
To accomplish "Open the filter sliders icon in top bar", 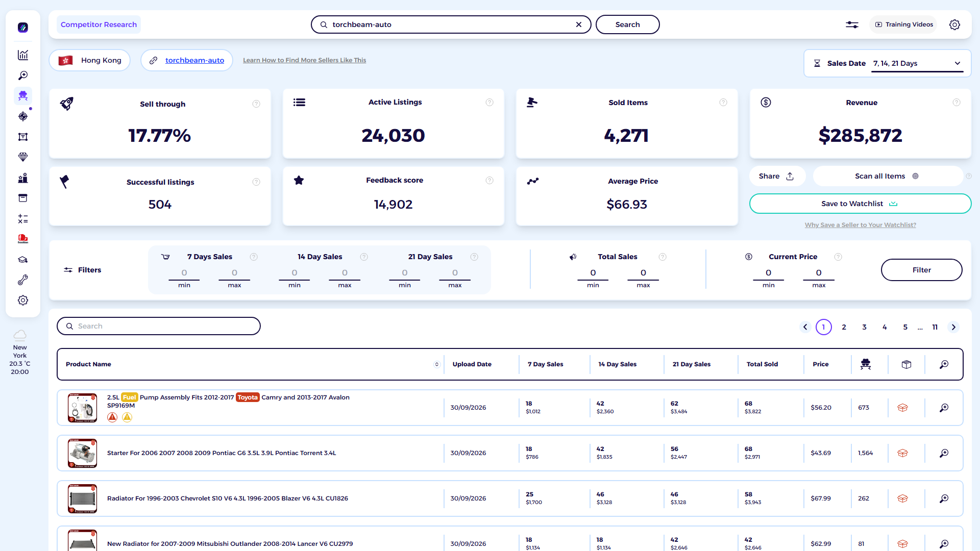I will click(852, 24).
